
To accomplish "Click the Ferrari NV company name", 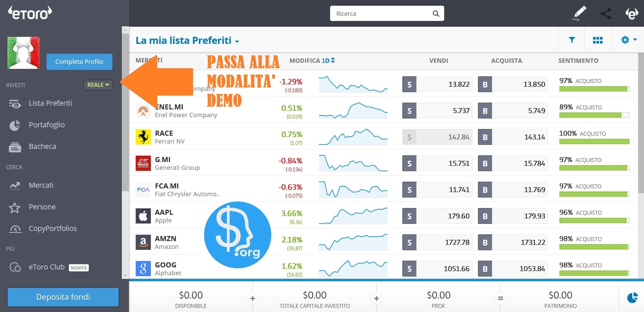I will [x=169, y=141].
